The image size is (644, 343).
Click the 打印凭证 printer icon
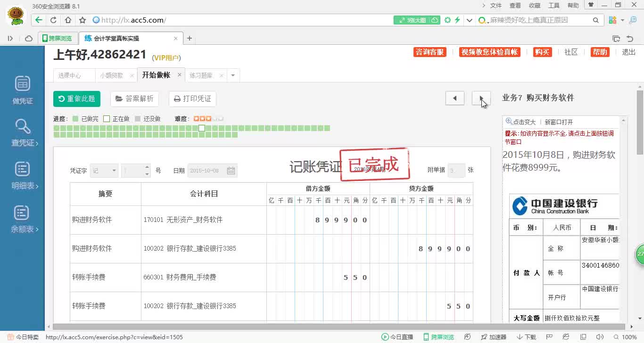(x=177, y=99)
